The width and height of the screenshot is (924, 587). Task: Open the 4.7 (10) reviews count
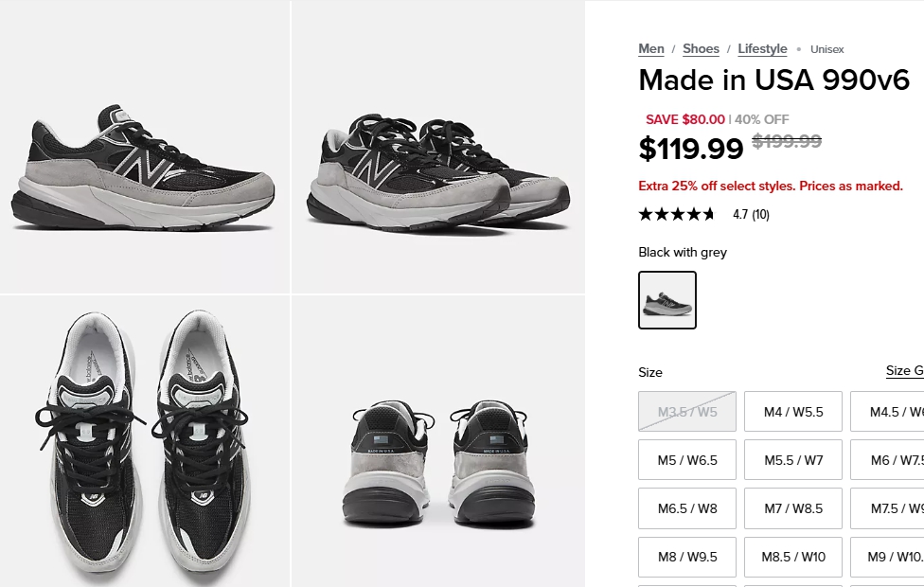(751, 215)
